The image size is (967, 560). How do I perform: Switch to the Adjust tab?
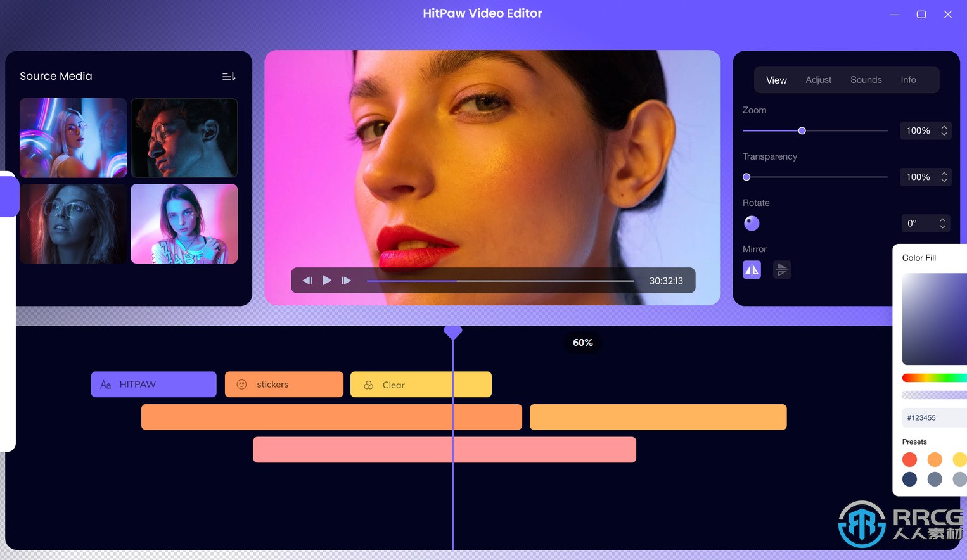coord(818,80)
